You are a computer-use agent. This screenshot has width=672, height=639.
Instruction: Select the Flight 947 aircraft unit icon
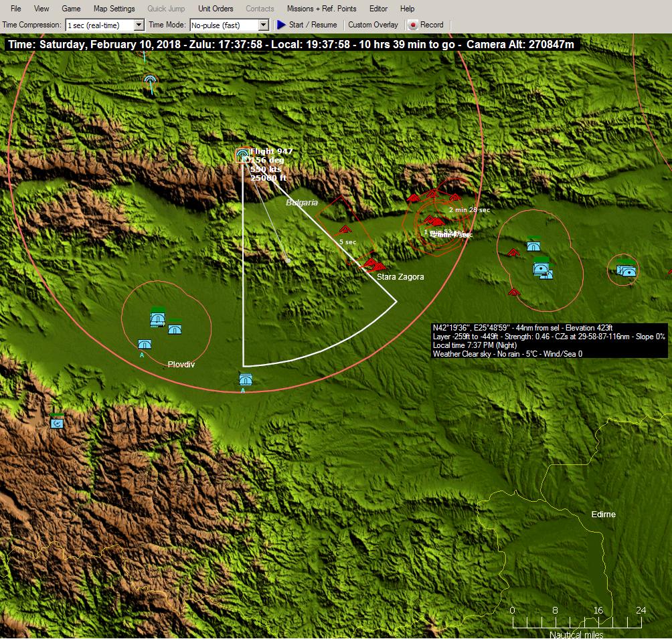pyautogui.click(x=242, y=156)
